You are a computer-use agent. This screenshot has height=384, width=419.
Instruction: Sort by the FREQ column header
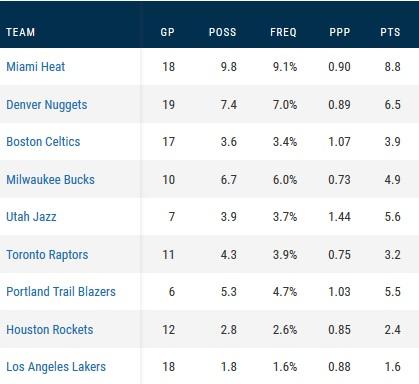(283, 32)
